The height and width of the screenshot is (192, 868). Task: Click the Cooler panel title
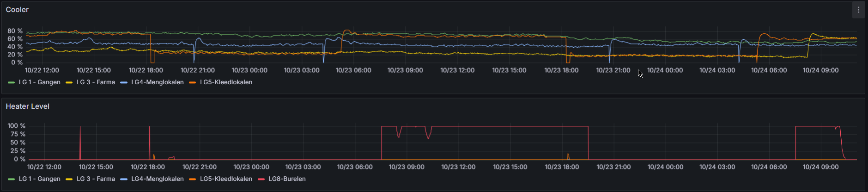[17, 10]
